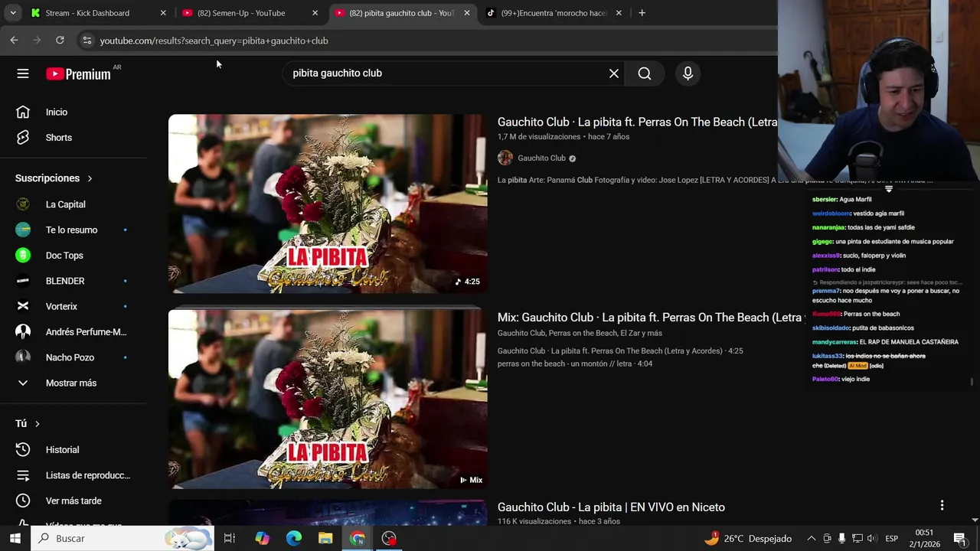Open the site information icon in address bar
The height and width of the screenshot is (551, 980).
click(87, 41)
